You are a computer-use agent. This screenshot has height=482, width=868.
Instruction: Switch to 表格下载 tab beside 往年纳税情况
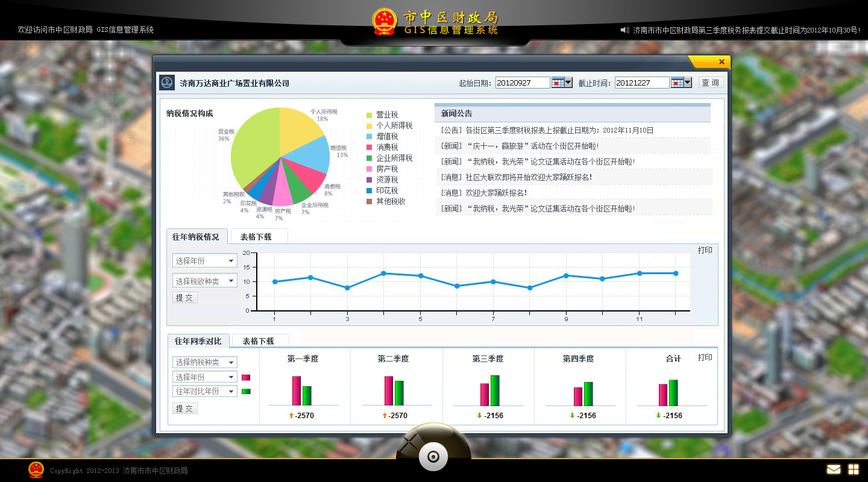pyautogui.click(x=256, y=237)
